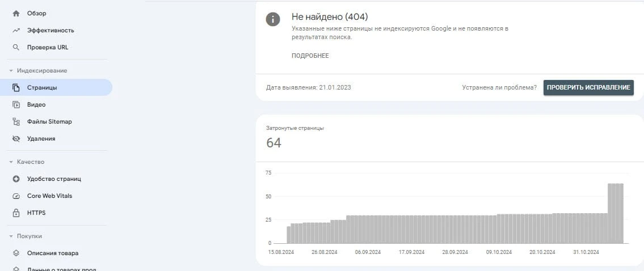Click the 09.10.2024 axis date label

coord(499,252)
